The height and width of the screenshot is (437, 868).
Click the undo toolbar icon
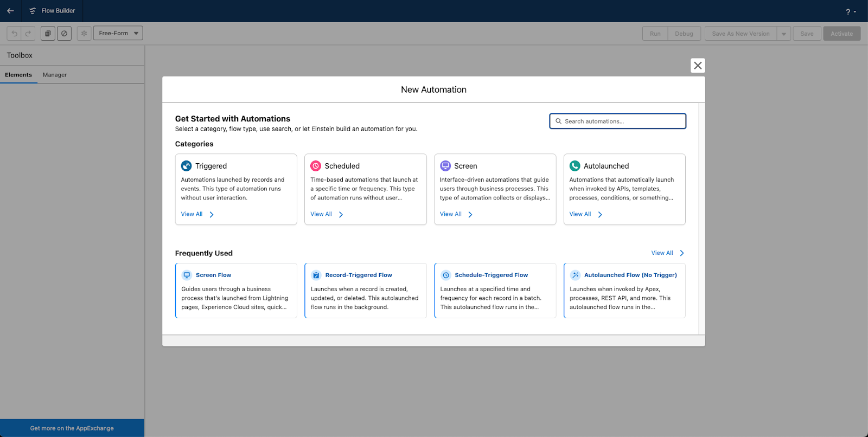click(x=15, y=34)
